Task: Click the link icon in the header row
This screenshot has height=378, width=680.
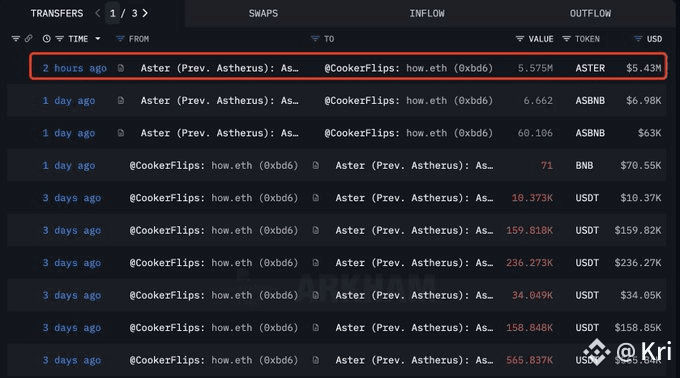Action: coord(29,39)
